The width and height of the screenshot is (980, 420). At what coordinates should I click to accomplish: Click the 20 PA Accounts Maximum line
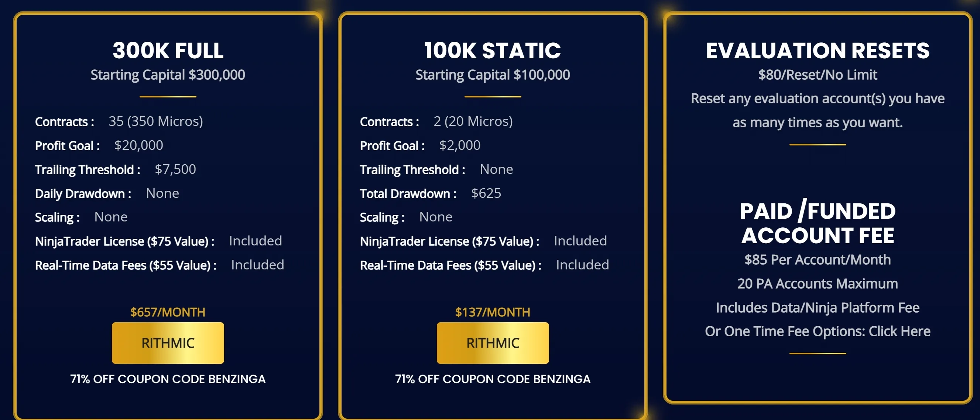818,283
